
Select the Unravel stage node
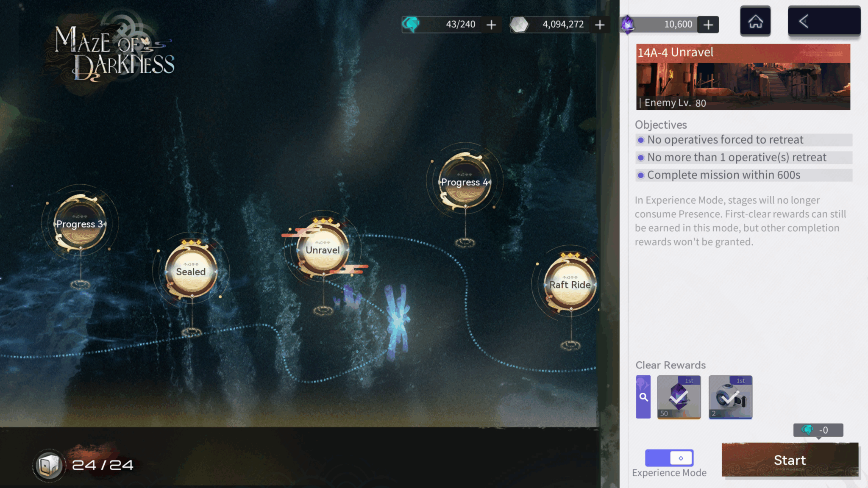[323, 250]
